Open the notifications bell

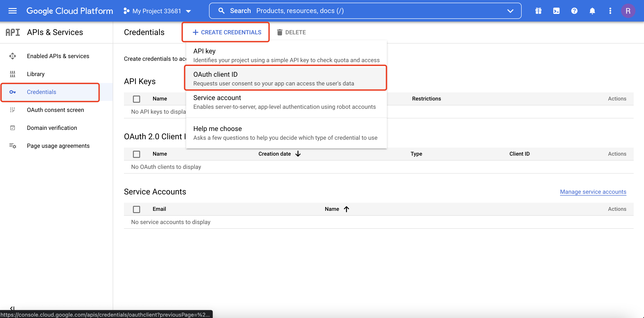coord(592,11)
